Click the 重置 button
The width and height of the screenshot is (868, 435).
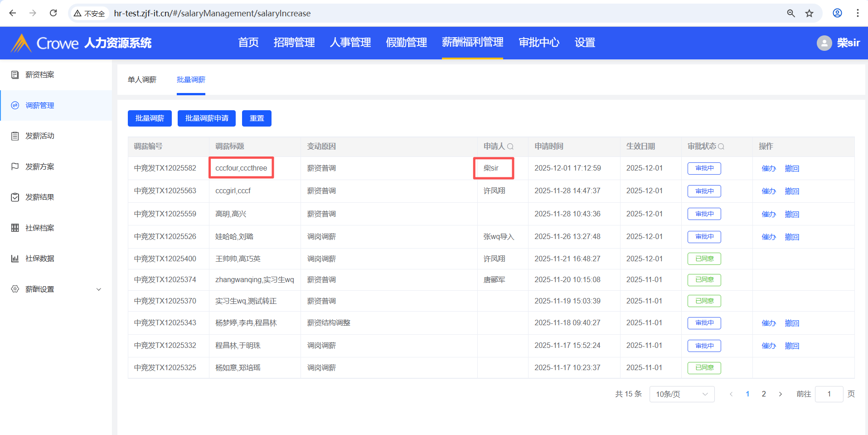[257, 118]
